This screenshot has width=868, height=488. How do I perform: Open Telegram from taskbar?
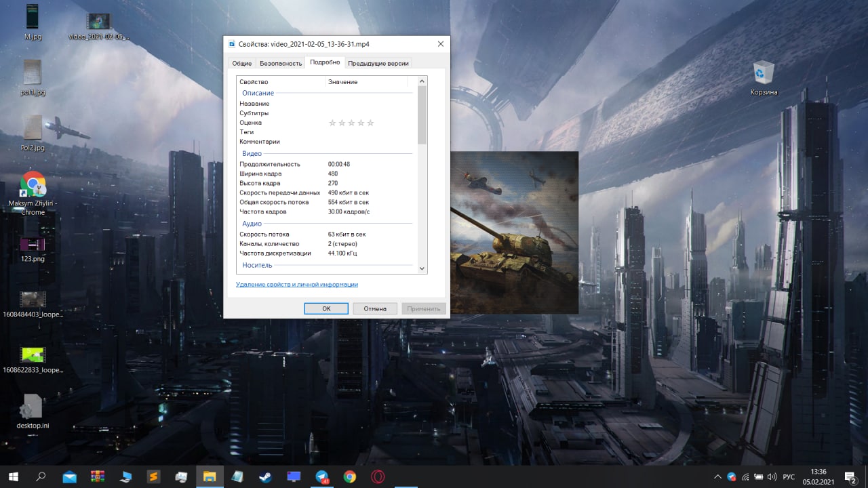click(x=322, y=476)
